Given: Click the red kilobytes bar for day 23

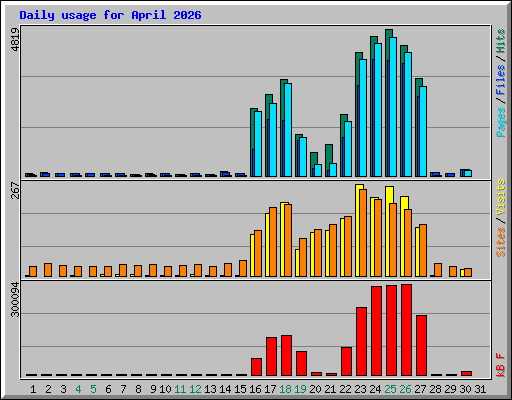Looking at the screenshot, I should 361,342.
